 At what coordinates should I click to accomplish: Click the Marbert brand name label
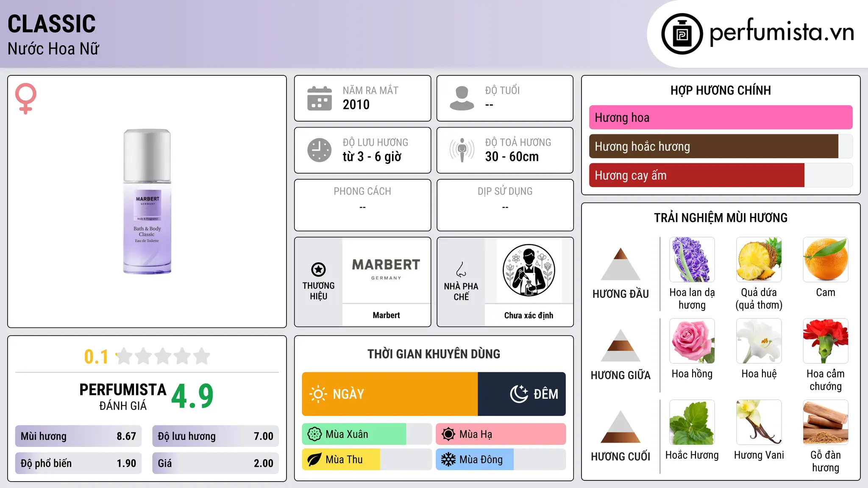click(386, 315)
